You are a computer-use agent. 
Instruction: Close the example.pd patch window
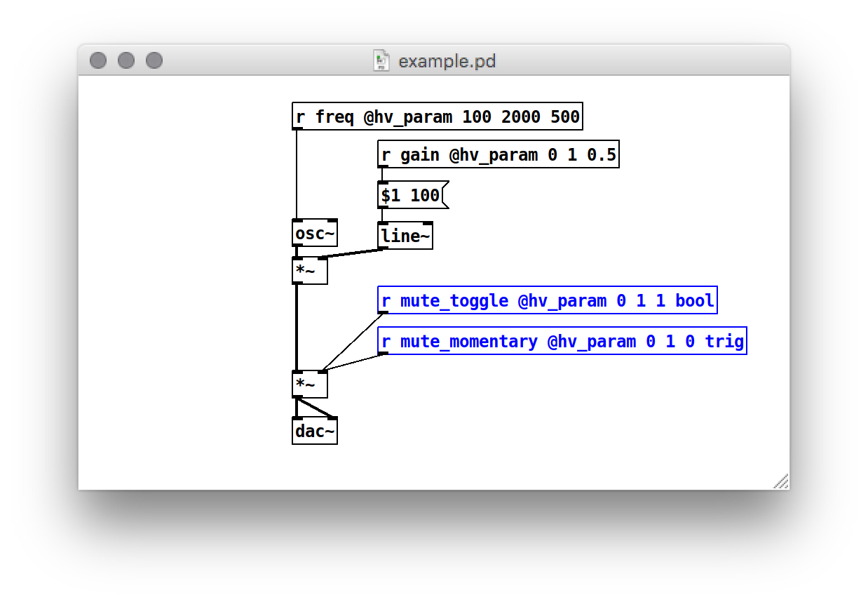[x=98, y=61]
